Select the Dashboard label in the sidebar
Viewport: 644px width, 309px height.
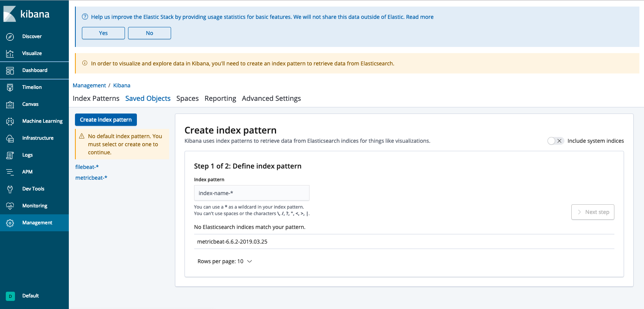tap(35, 70)
